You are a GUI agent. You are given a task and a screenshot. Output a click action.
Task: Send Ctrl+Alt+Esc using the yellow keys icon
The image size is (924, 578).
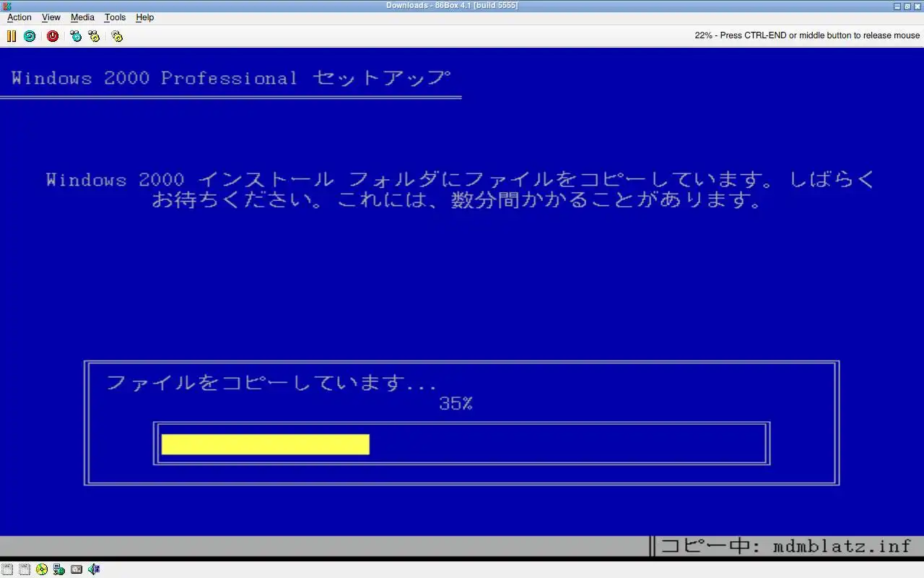click(94, 36)
